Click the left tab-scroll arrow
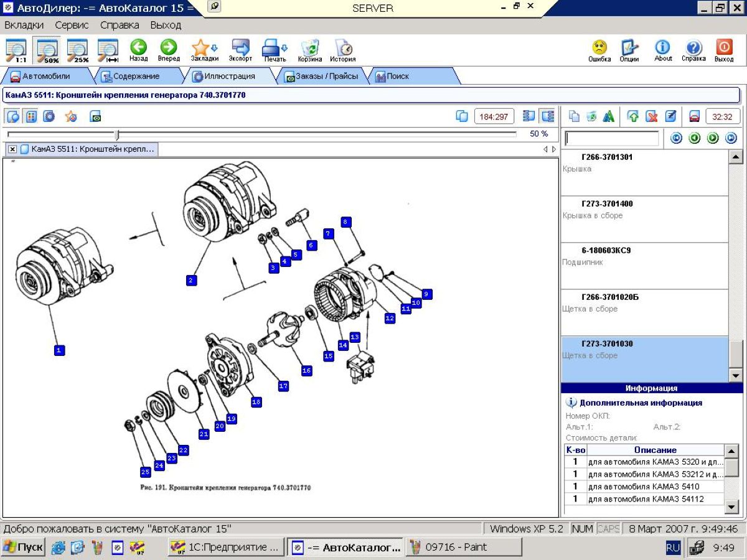This screenshot has height=560, width=747. (545, 149)
